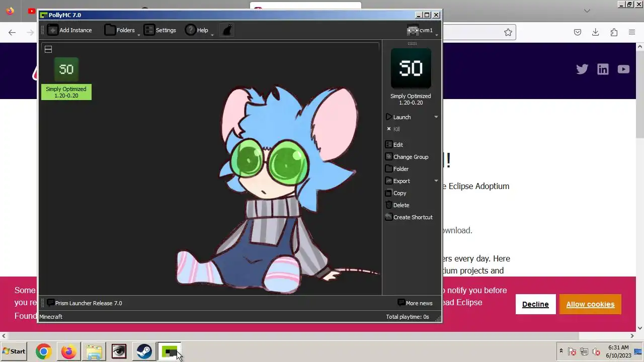Click the large SO instance icon in sidebar

click(x=411, y=68)
